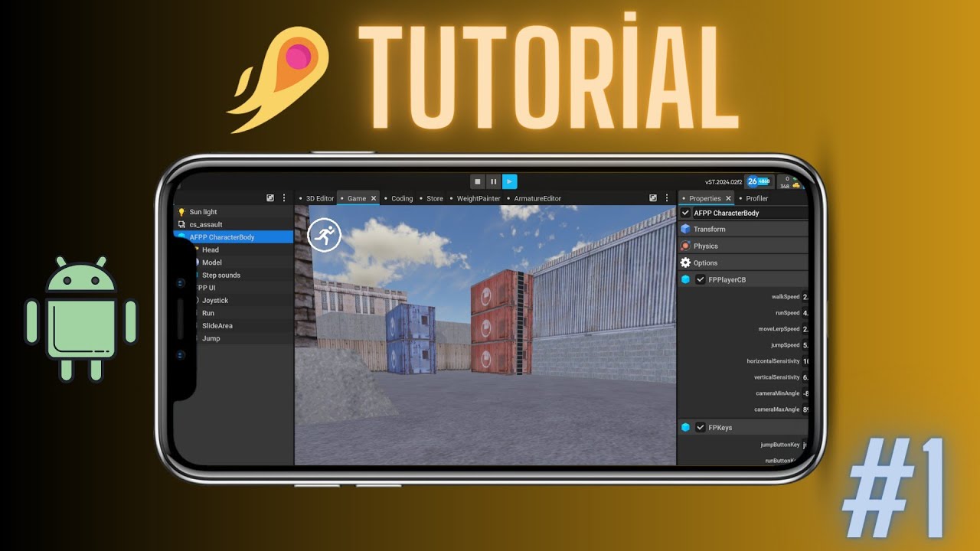The width and height of the screenshot is (980, 551).
Task: Select the Properties tab
Action: coord(705,198)
